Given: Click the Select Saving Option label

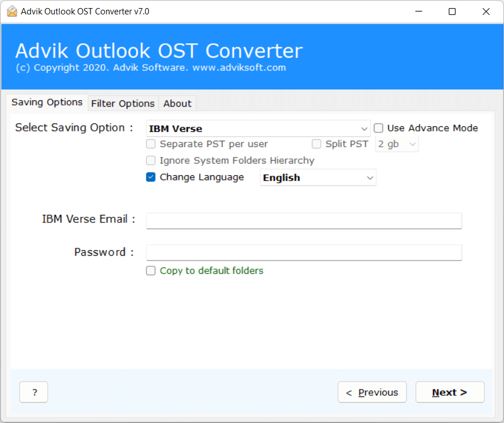Looking at the screenshot, I should click(x=74, y=128).
